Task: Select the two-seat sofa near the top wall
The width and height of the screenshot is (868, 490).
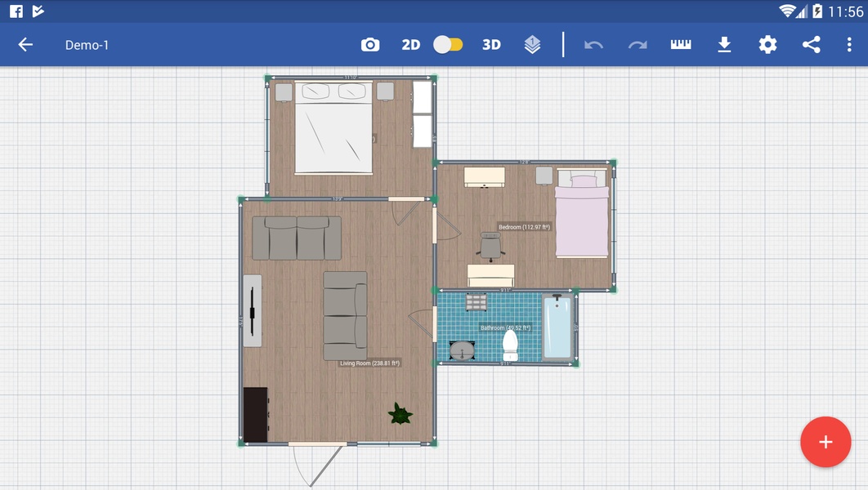Action: click(x=297, y=238)
